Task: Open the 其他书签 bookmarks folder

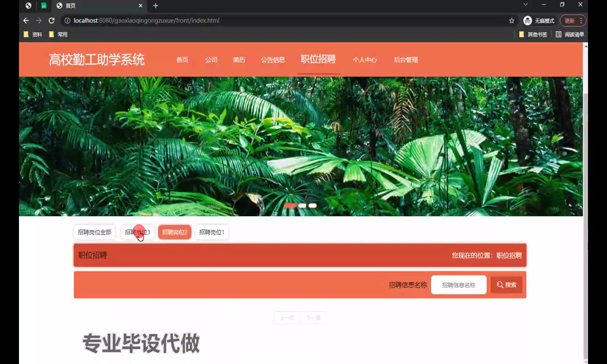Action: click(x=533, y=35)
